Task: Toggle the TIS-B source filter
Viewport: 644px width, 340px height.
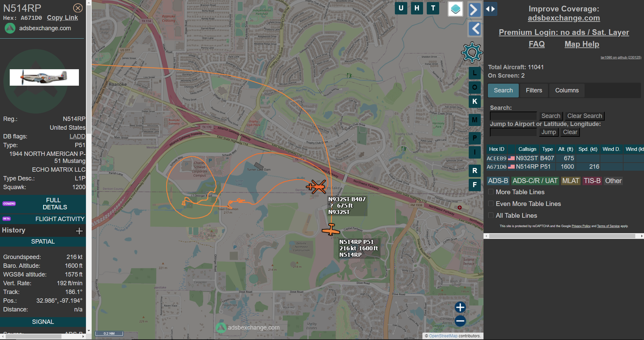Action: (x=592, y=181)
